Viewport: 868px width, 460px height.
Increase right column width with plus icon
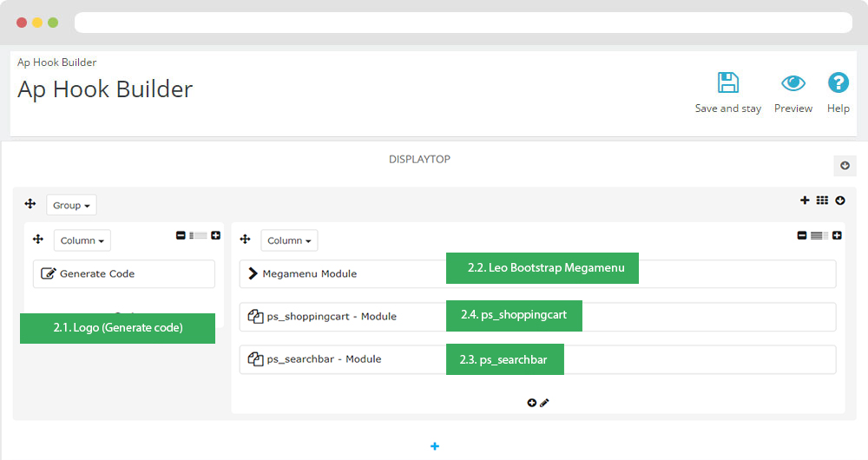(837, 235)
